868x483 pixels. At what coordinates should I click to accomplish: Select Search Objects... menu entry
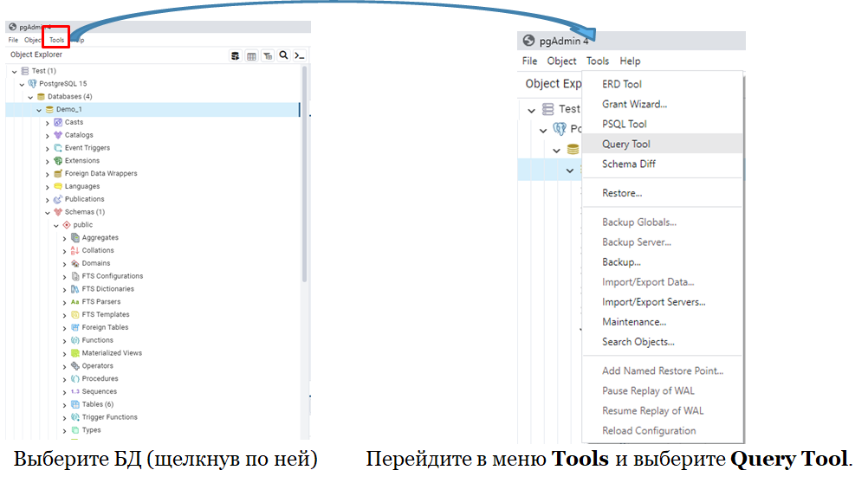662,341
